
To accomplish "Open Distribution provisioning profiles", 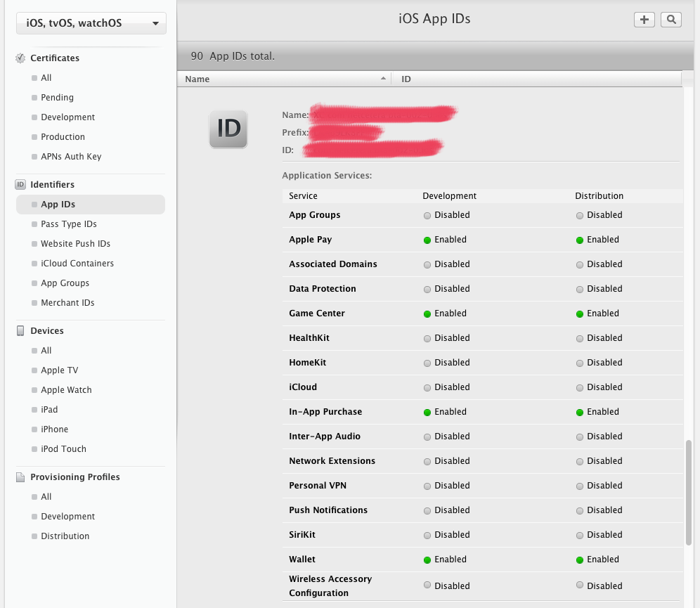I will (x=65, y=536).
